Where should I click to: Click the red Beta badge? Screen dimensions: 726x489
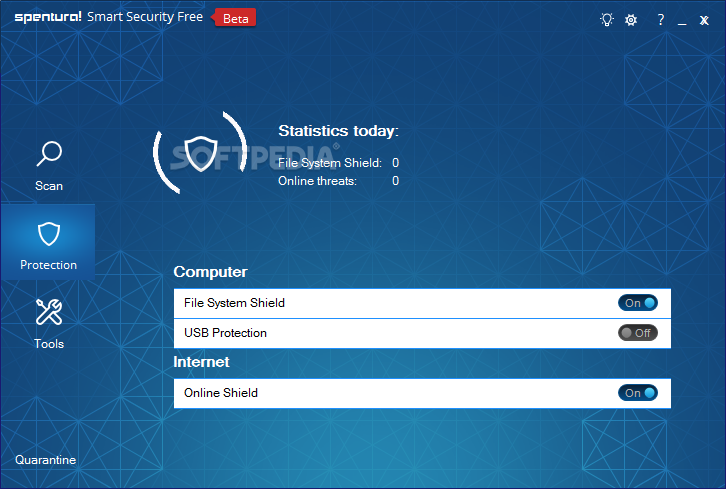point(234,19)
